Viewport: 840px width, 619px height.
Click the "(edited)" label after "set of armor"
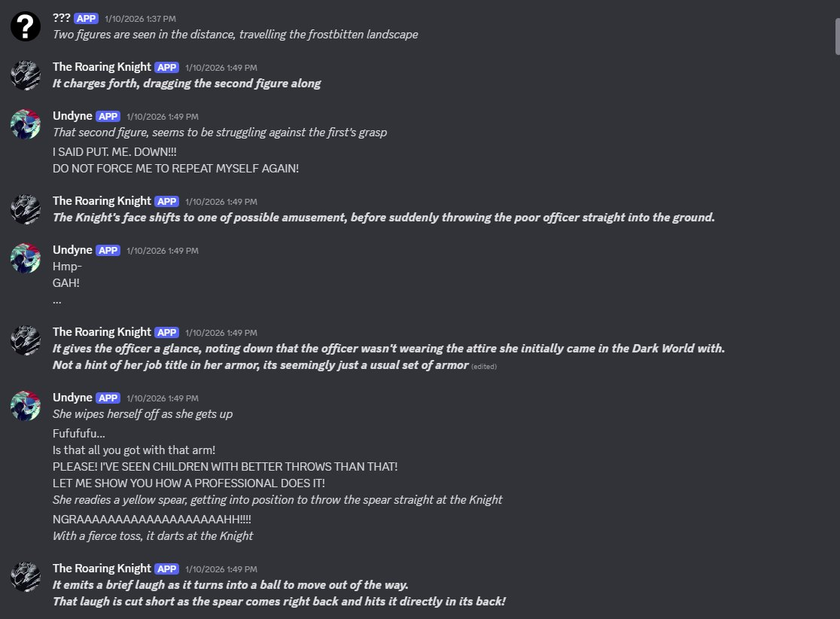coord(484,366)
